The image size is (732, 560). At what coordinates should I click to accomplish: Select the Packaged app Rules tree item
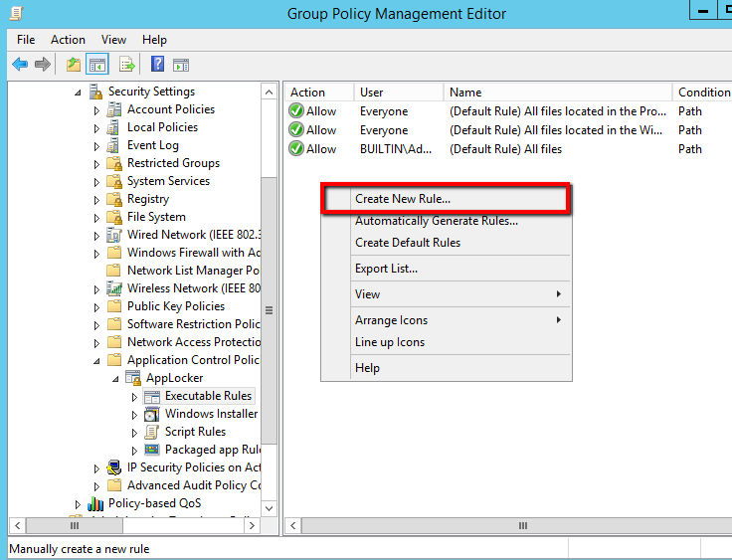pyautogui.click(x=212, y=450)
